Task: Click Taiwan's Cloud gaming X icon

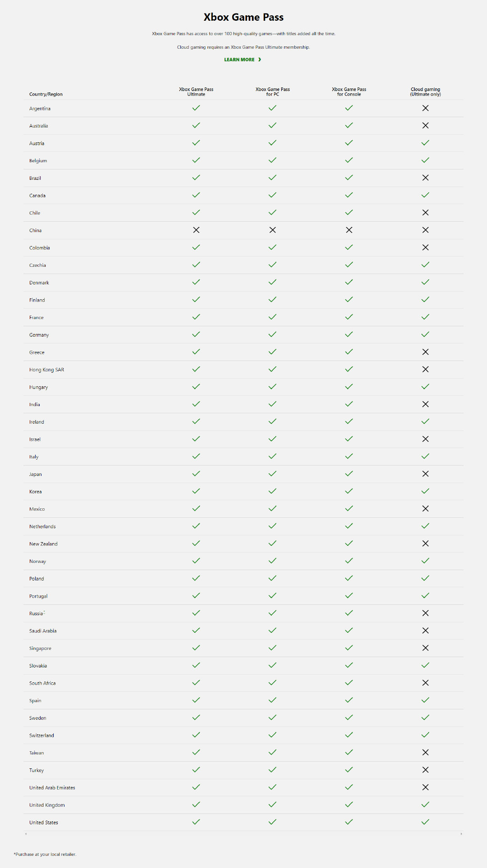Action: tap(425, 752)
